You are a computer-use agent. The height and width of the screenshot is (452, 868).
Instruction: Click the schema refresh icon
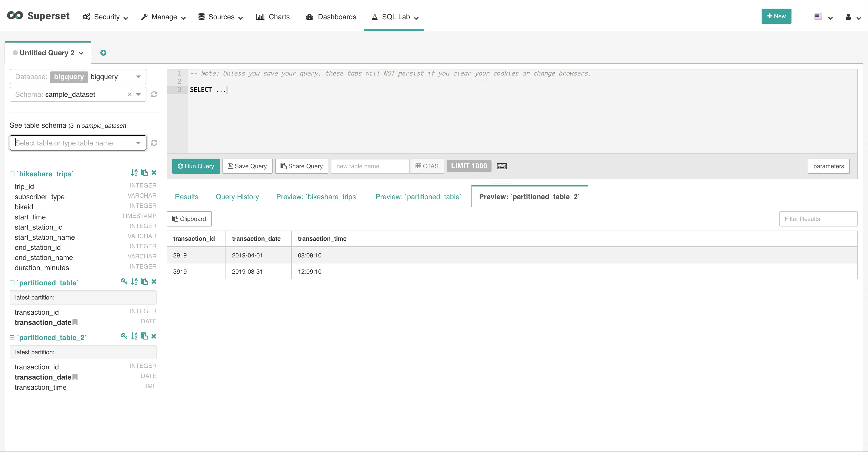(x=154, y=94)
